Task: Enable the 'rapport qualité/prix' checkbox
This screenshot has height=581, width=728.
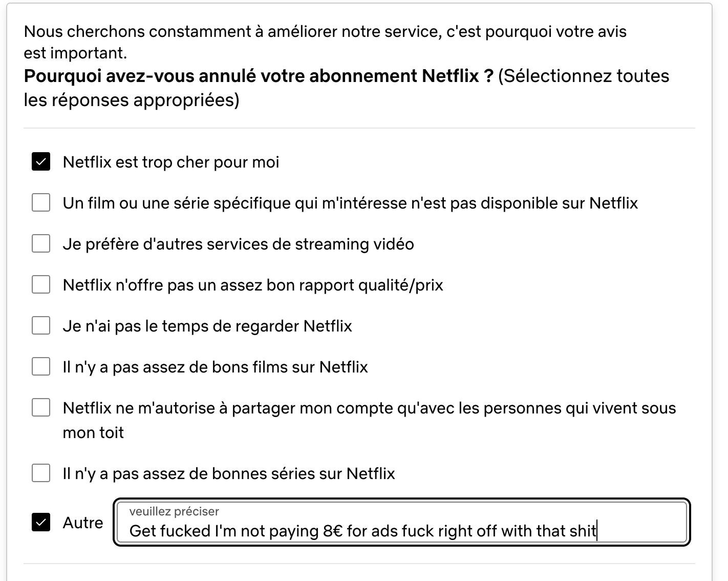Action: click(x=41, y=284)
